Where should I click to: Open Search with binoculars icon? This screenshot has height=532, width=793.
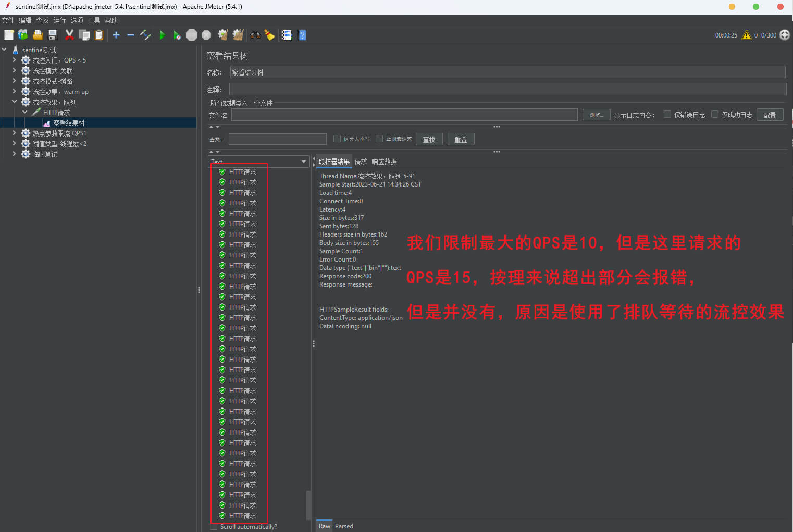255,35
